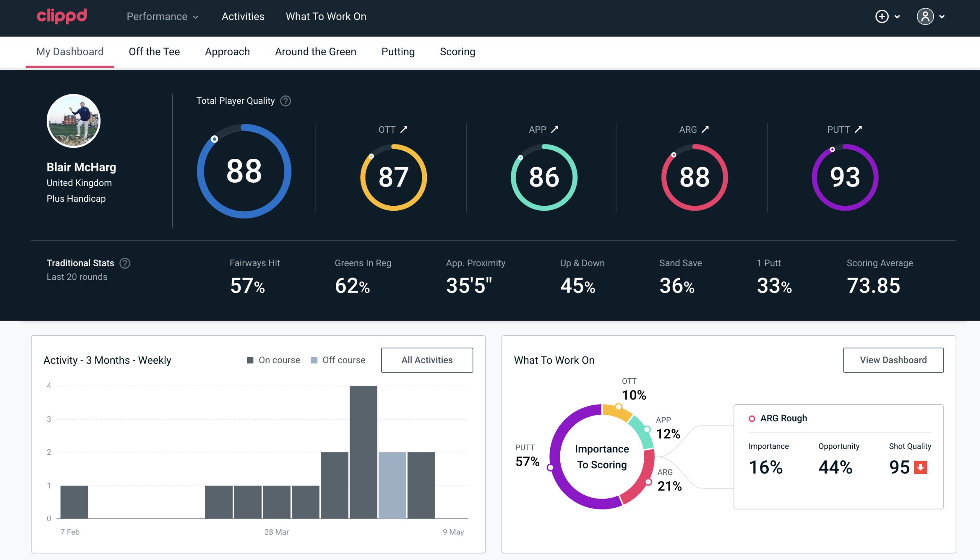
Task: Click the Traditional Stats help icon
Action: click(x=124, y=263)
